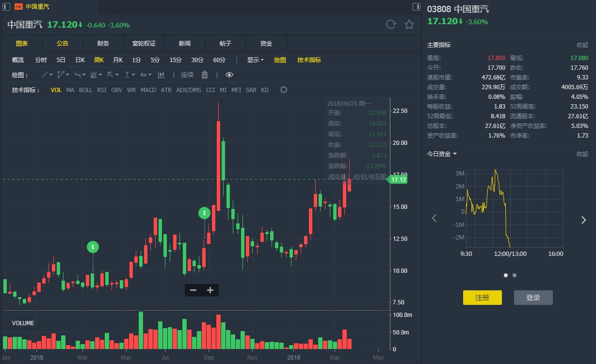596x364 pixels.
Task: Toggle the 绘图 drawing toolbar
Action: click(280, 60)
